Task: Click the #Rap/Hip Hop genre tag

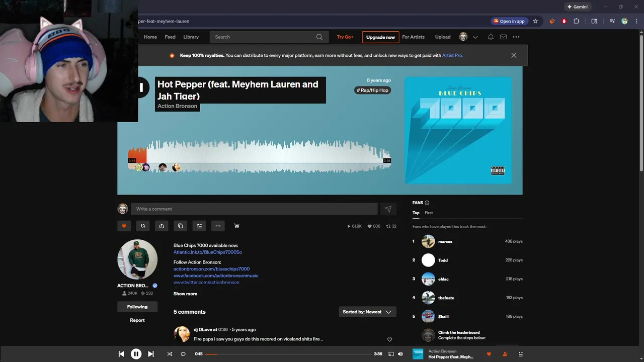Action: tap(373, 90)
